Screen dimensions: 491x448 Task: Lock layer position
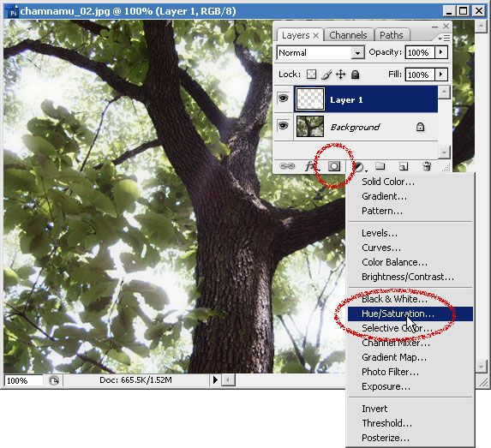340,75
